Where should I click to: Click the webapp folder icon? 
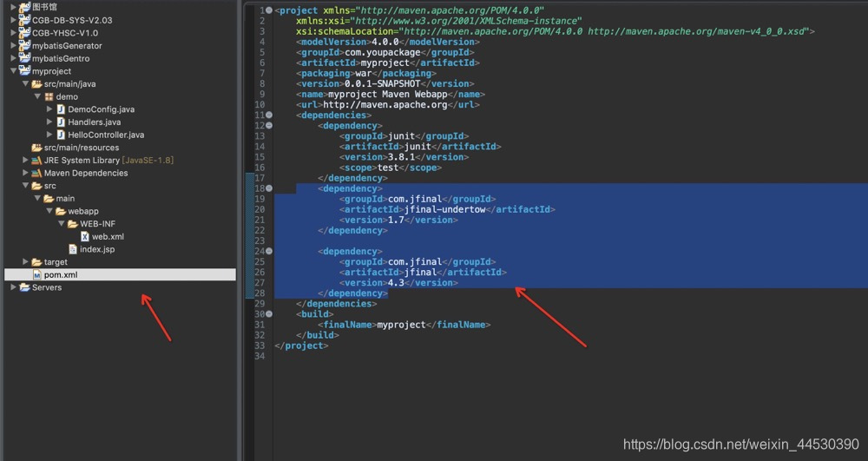[61, 211]
